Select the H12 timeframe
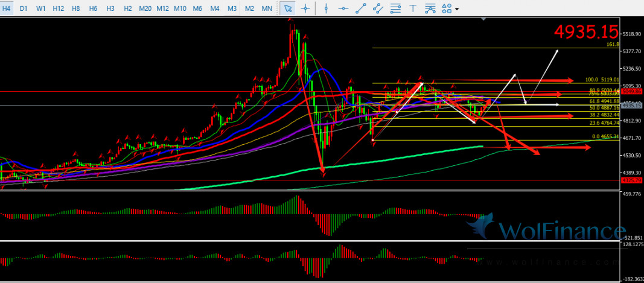Screen dimensions: 644x283 tap(59, 8)
